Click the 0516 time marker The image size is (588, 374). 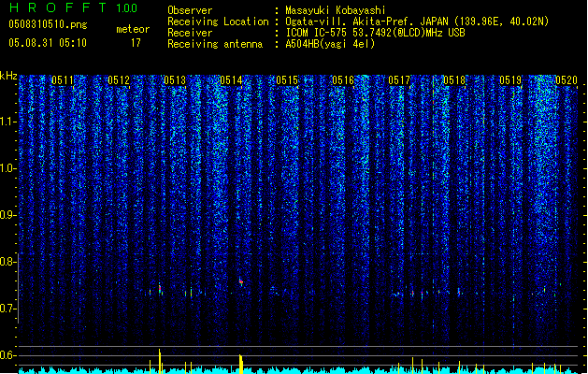343,80
